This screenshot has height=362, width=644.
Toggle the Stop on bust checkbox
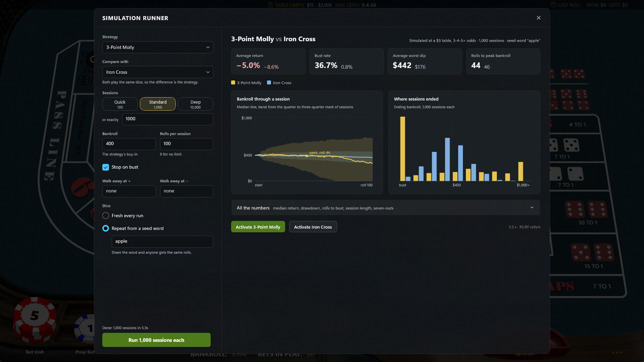pyautogui.click(x=106, y=167)
